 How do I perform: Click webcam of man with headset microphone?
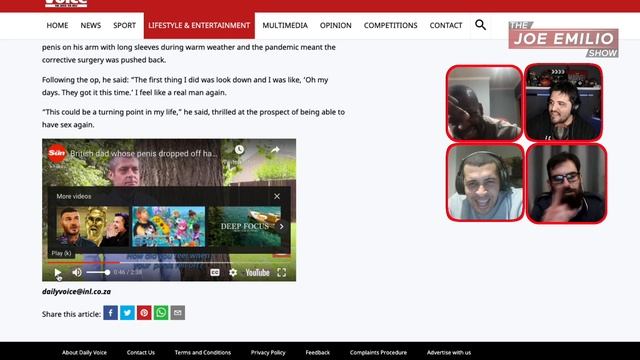(x=563, y=102)
